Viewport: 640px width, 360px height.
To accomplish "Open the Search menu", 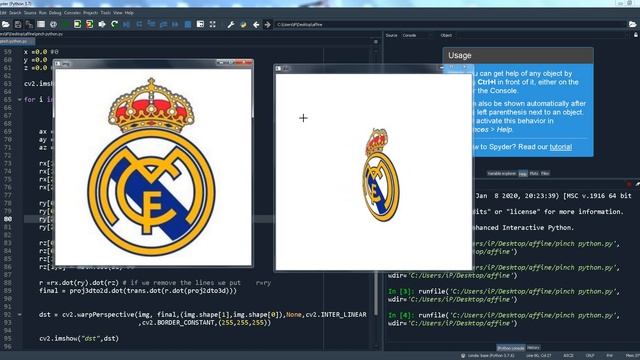I will tap(15, 13).
